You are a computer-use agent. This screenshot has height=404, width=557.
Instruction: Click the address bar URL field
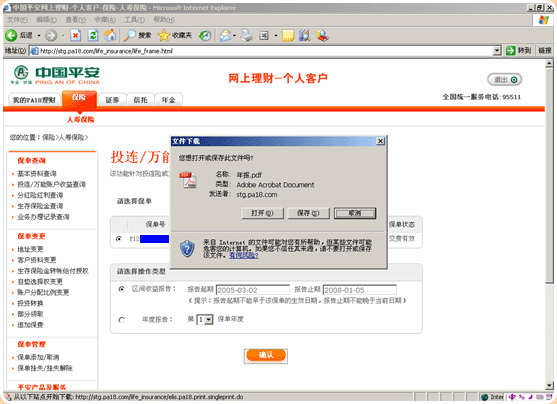click(266, 51)
